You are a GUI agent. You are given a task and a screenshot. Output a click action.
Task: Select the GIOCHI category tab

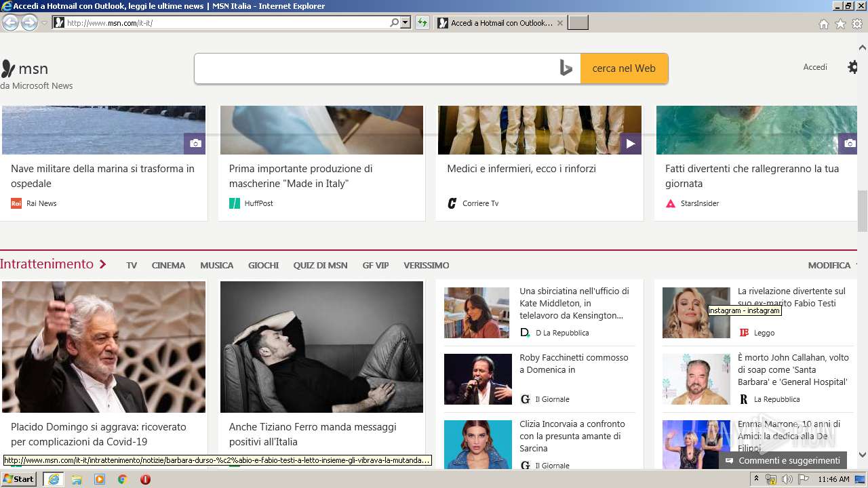click(263, 266)
